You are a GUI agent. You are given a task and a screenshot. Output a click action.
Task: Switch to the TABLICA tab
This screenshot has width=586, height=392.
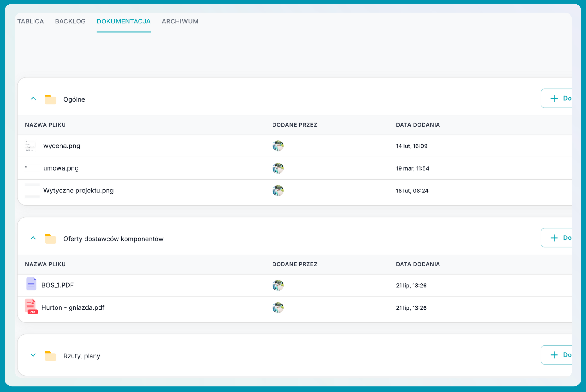coord(31,21)
